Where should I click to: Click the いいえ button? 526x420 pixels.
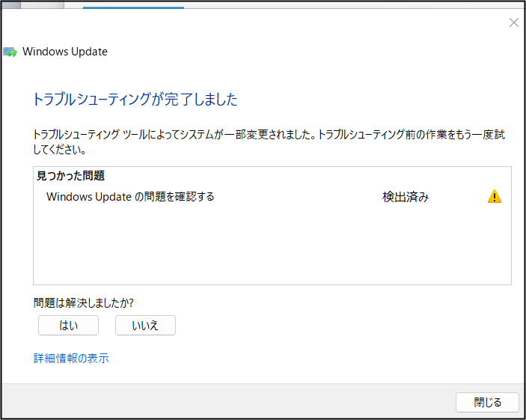(145, 325)
